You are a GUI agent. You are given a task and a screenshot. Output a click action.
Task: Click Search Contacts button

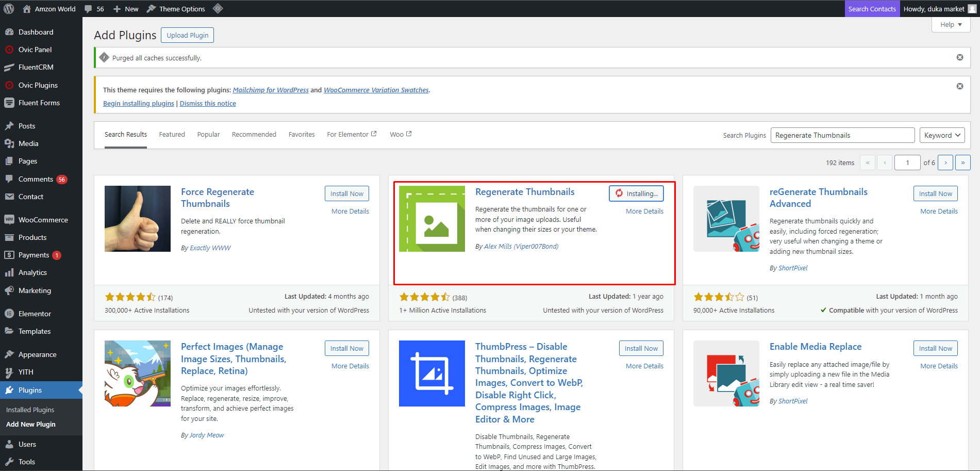pyautogui.click(x=872, y=9)
